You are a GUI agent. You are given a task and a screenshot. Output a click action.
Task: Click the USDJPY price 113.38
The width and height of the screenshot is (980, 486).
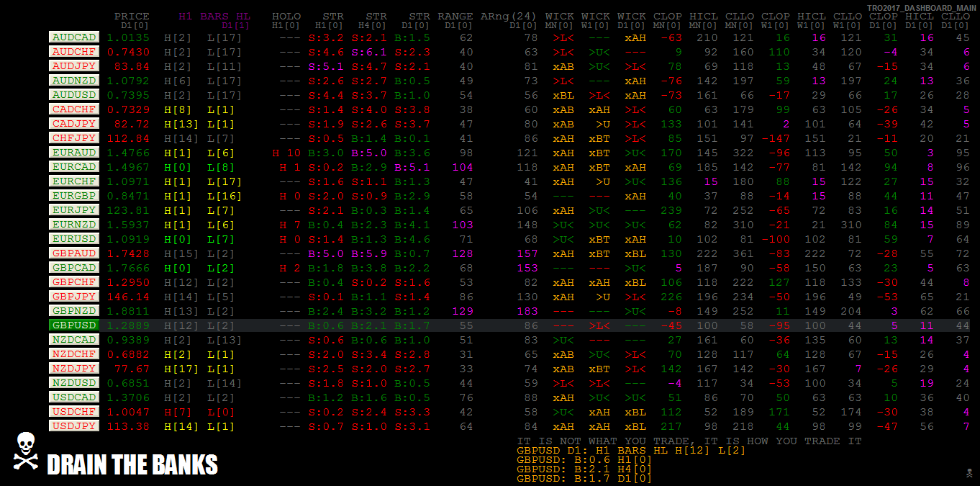(128, 426)
